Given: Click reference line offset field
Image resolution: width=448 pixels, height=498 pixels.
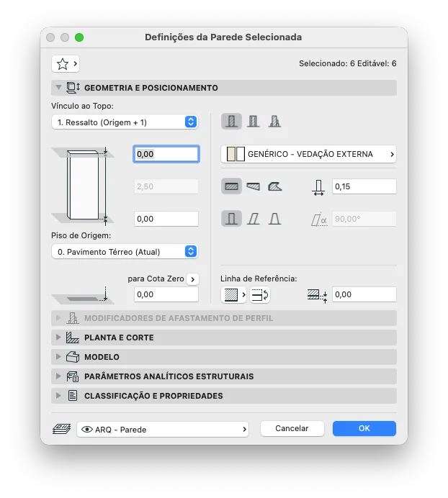Looking at the screenshot, I should 364,294.
